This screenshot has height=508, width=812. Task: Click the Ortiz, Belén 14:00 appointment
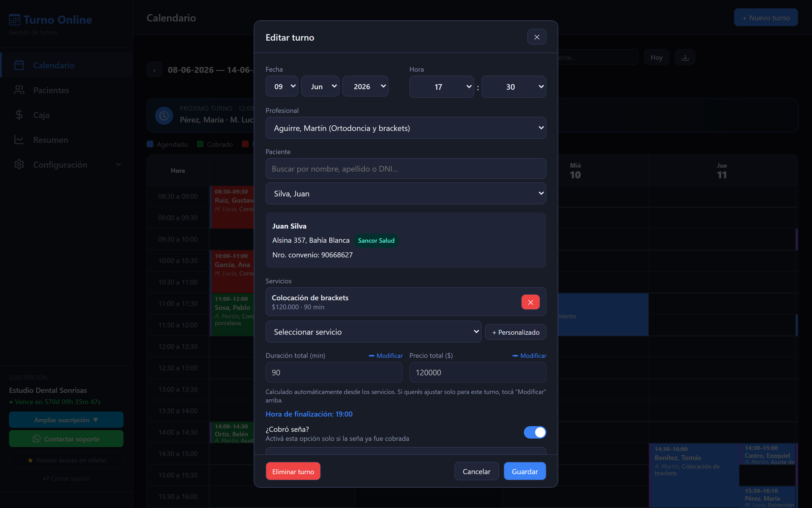232,433
